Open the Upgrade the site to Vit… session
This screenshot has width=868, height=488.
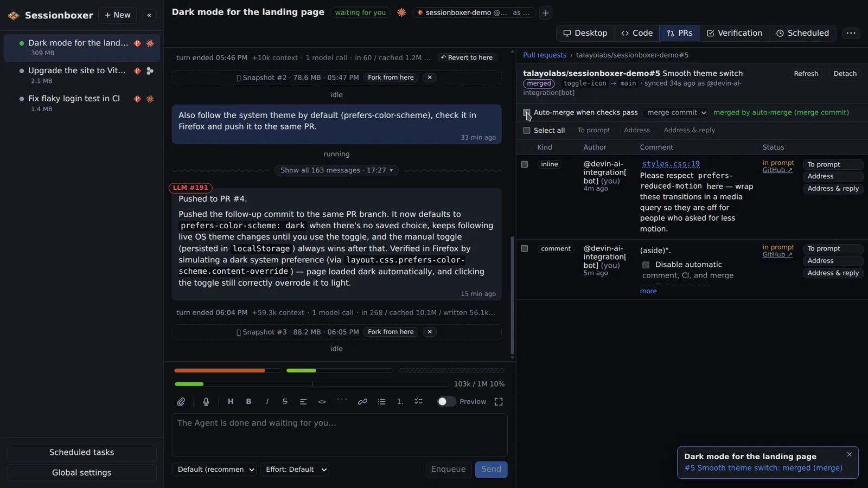(x=82, y=75)
